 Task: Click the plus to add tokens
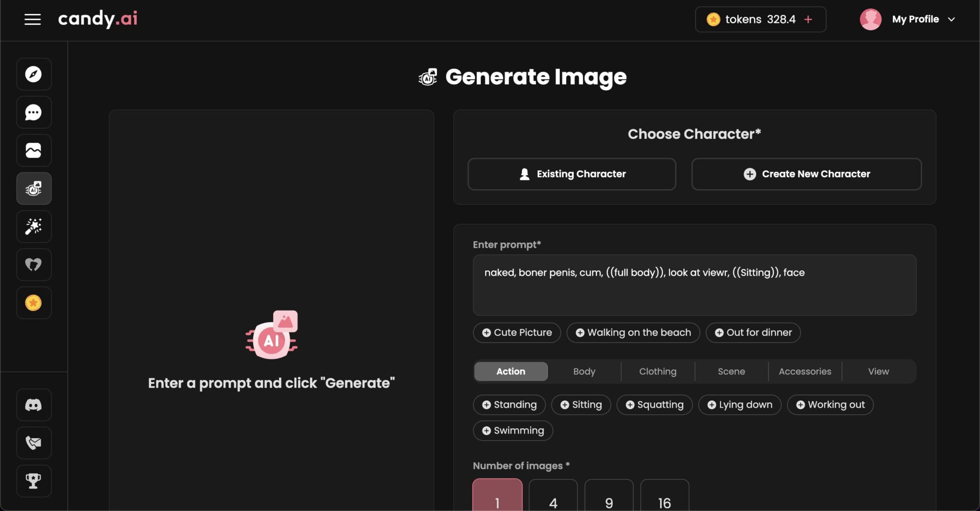pyautogui.click(x=808, y=20)
